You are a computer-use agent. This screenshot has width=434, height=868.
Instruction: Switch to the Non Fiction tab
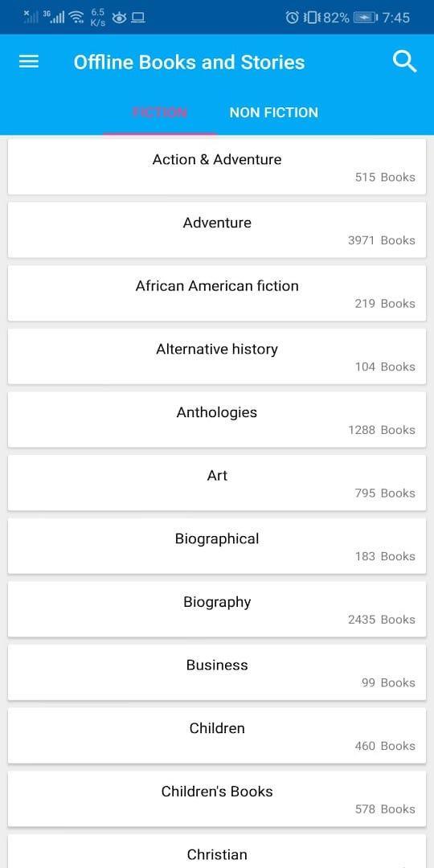[x=274, y=113]
